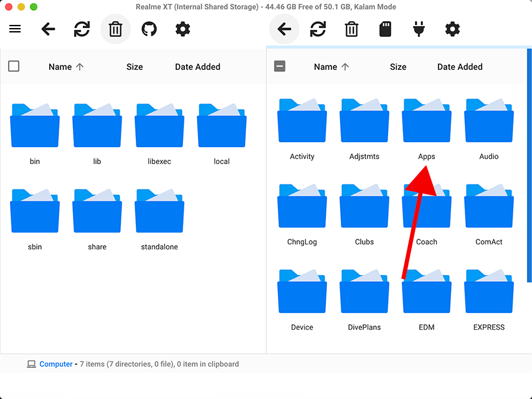Select the share folder
532x399 pixels.
pos(97,219)
